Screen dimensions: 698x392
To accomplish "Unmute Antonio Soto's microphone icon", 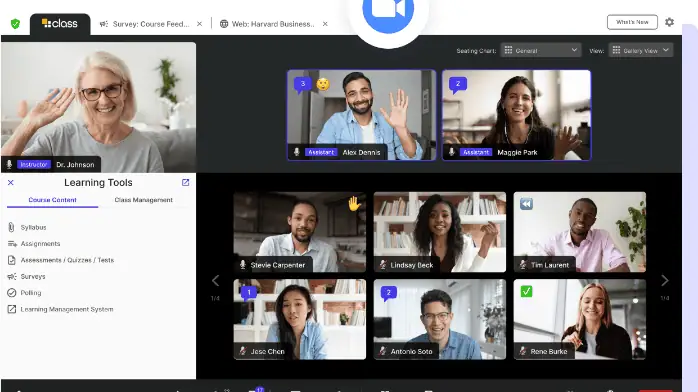I will click(x=383, y=351).
